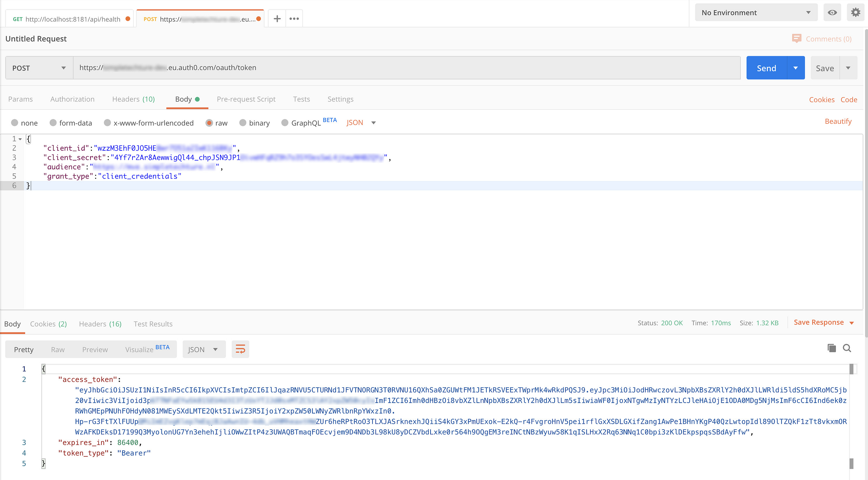Expand the POST HTTP method dropdown
This screenshot has width=868, height=480.
(39, 68)
